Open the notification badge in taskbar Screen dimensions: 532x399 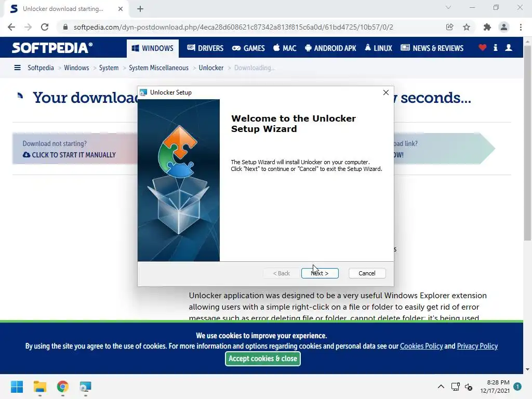pos(517,387)
